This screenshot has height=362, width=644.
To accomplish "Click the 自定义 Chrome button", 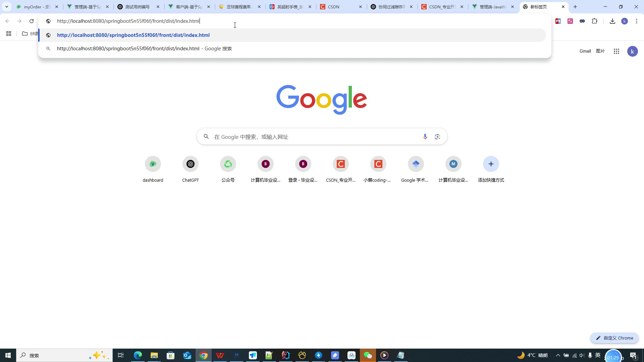I will [x=614, y=338].
